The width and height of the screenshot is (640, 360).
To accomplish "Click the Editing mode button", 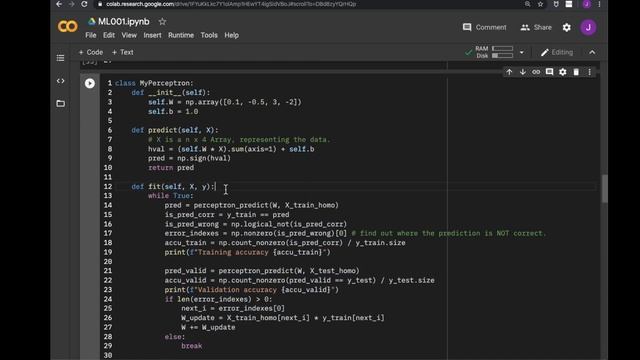I will [x=557, y=52].
